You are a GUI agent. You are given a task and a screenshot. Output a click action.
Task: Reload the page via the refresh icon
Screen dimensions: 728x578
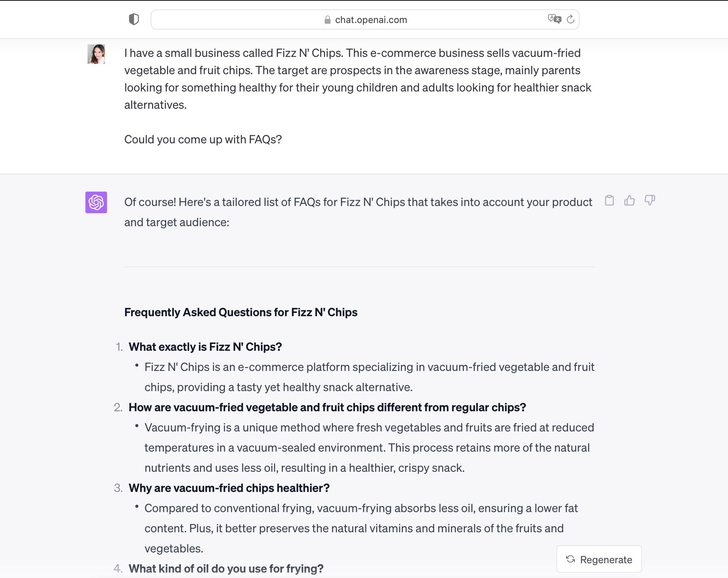click(570, 19)
